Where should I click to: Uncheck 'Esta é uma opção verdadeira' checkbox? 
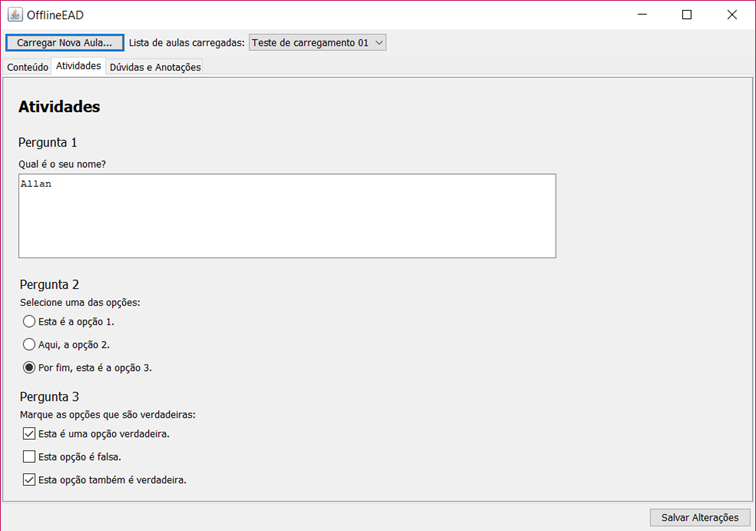tap(28, 434)
